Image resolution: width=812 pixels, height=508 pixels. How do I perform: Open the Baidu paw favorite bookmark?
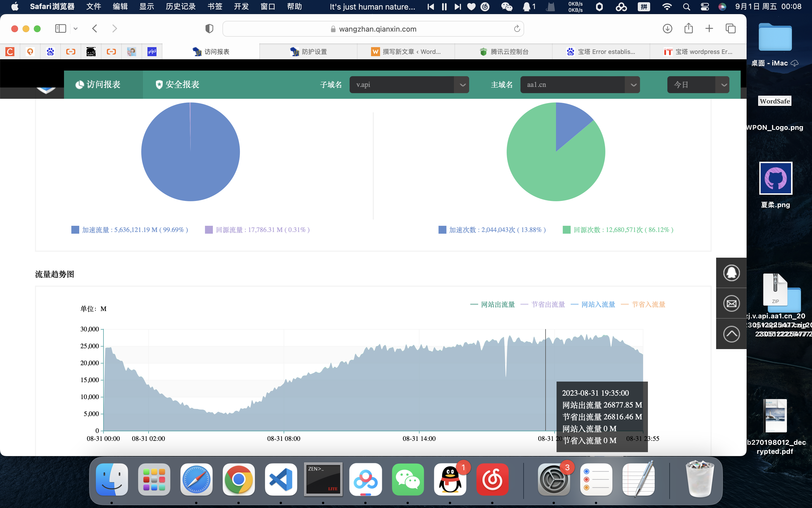pos(50,51)
